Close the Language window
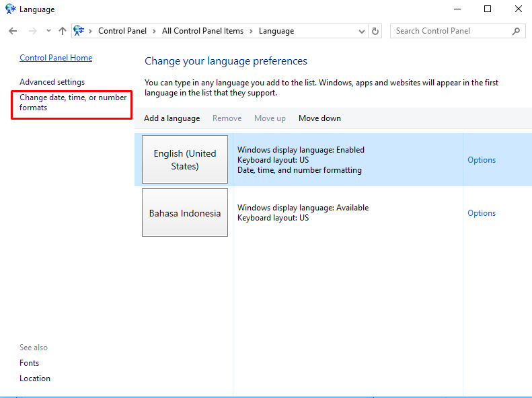The width and height of the screenshot is (532, 398). pos(519,9)
